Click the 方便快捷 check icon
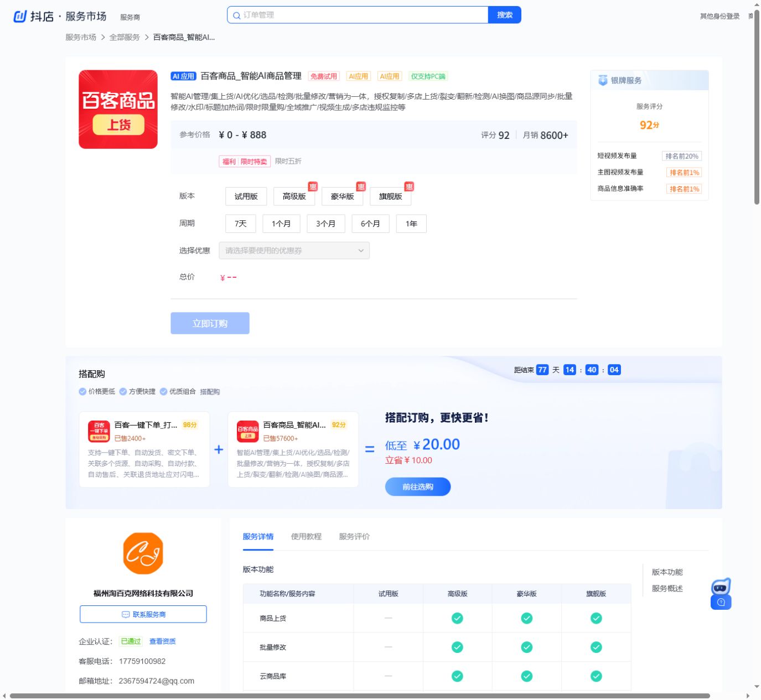The image size is (761, 700). point(123,391)
